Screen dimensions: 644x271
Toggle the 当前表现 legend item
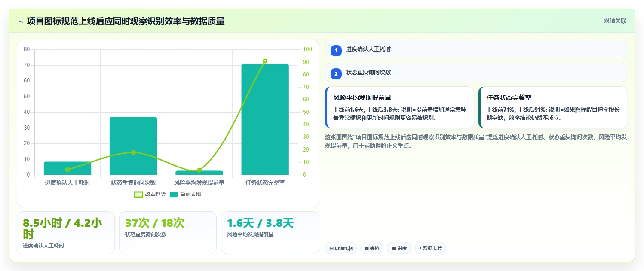coord(185,194)
